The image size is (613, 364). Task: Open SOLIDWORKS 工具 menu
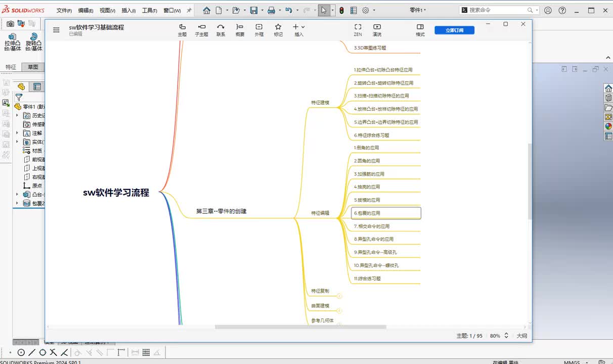tap(149, 10)
